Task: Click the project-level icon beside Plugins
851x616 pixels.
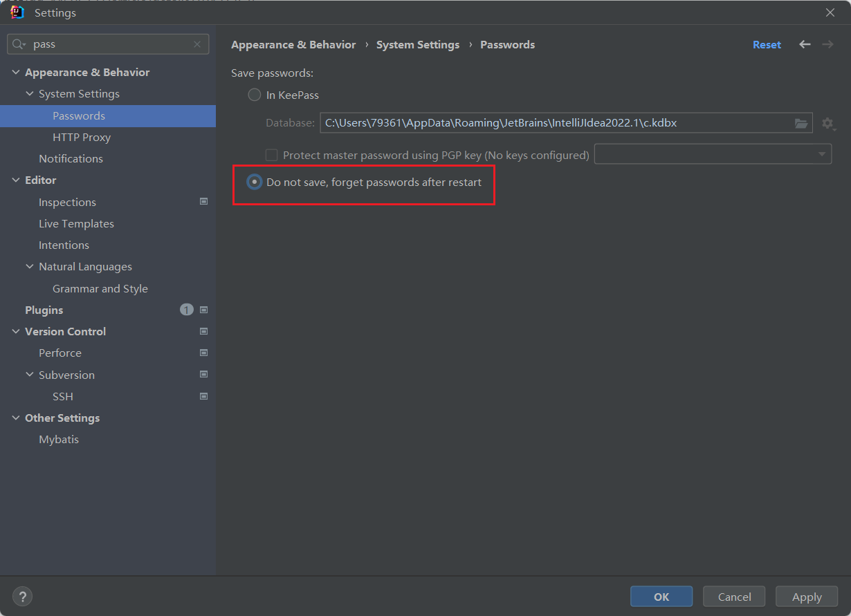Action: point(203,310)
